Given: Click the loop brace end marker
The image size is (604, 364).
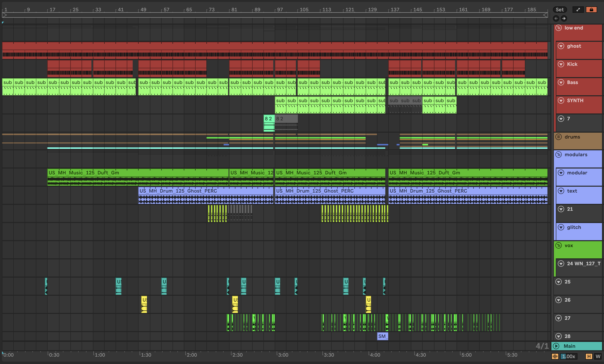Looking at the screenshot, I should click(x=545, y=15).
